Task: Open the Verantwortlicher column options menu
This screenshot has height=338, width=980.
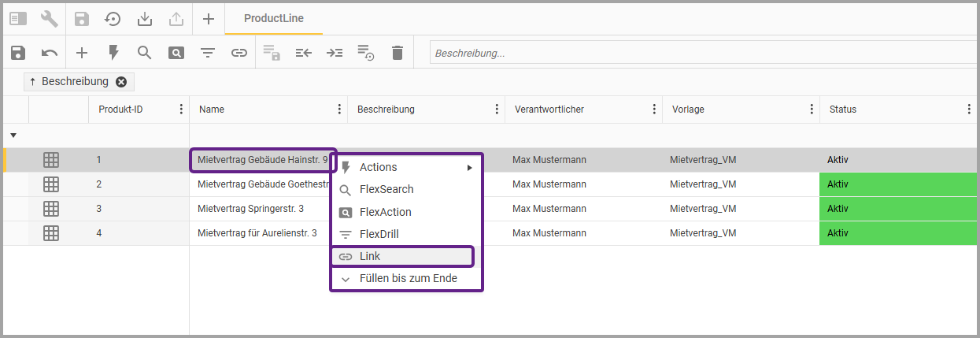Action: 654,110
